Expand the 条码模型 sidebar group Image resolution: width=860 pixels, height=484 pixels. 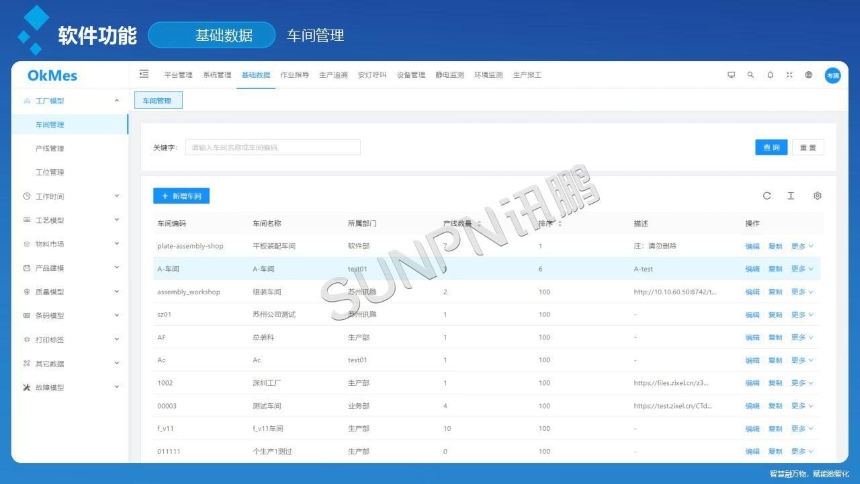(x=117, y=316)
